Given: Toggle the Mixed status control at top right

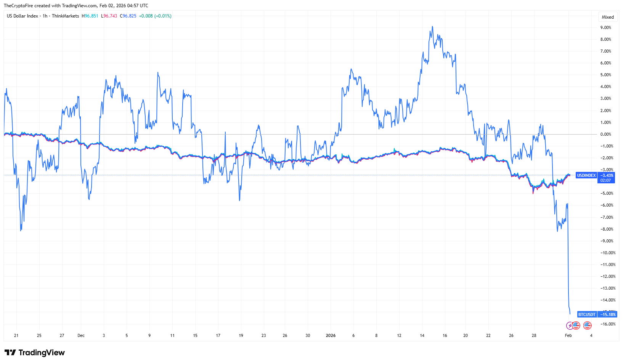Looking at the screenshot, I should 608,17.
